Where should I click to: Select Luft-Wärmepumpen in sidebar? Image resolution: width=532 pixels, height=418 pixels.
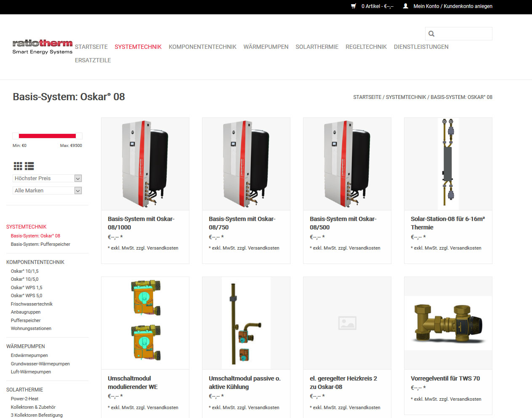pos(31,372)
